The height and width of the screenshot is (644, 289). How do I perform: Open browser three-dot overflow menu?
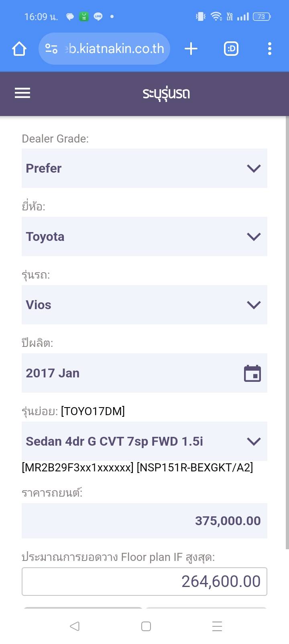pos(270,49)
